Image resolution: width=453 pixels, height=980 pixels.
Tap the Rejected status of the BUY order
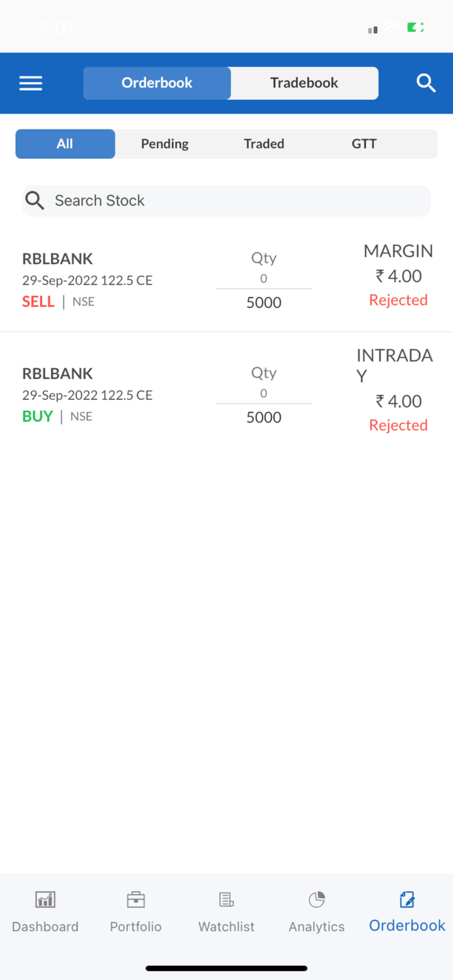[398, 425]
